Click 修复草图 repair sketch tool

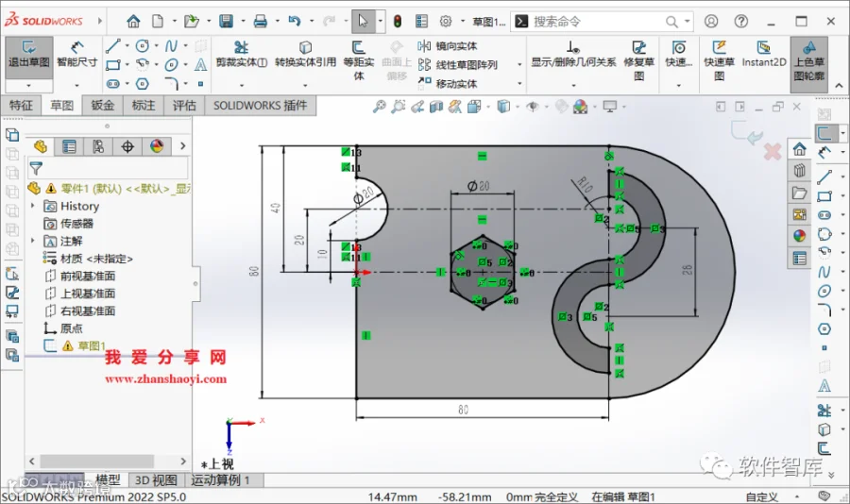click(639, 60)
